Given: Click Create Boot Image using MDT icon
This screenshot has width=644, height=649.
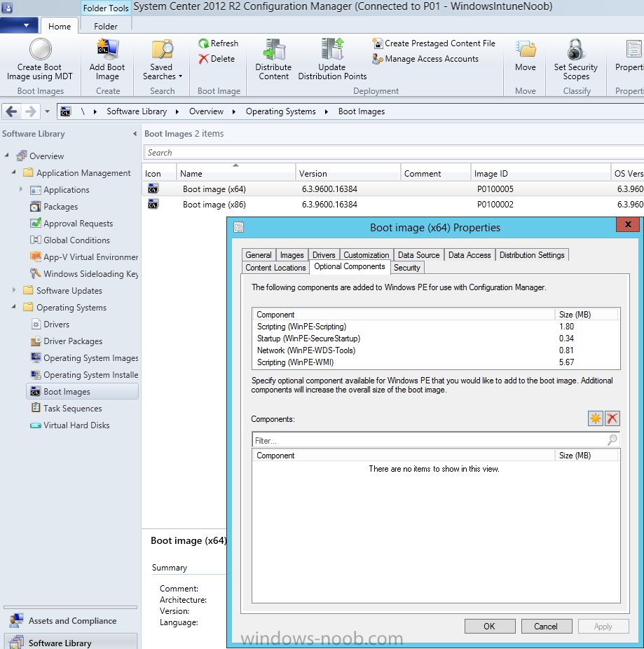Looking at the screenshot, I should click(40, 49).
